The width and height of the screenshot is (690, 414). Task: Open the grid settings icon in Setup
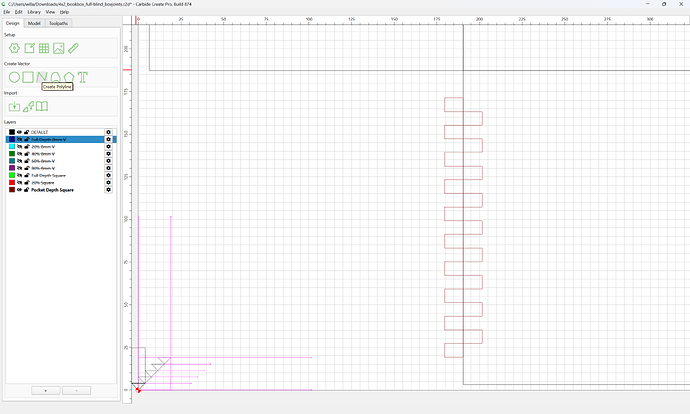(44, 48)
